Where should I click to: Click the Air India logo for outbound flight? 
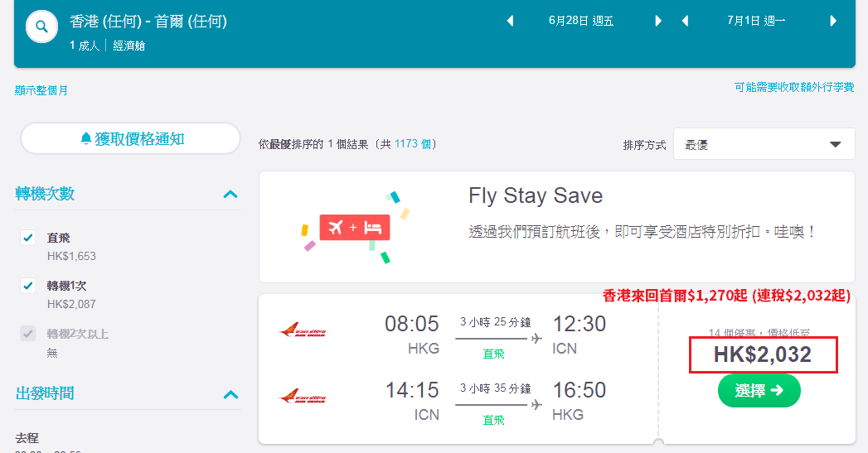pyautogui.click(x=303, y=330)
